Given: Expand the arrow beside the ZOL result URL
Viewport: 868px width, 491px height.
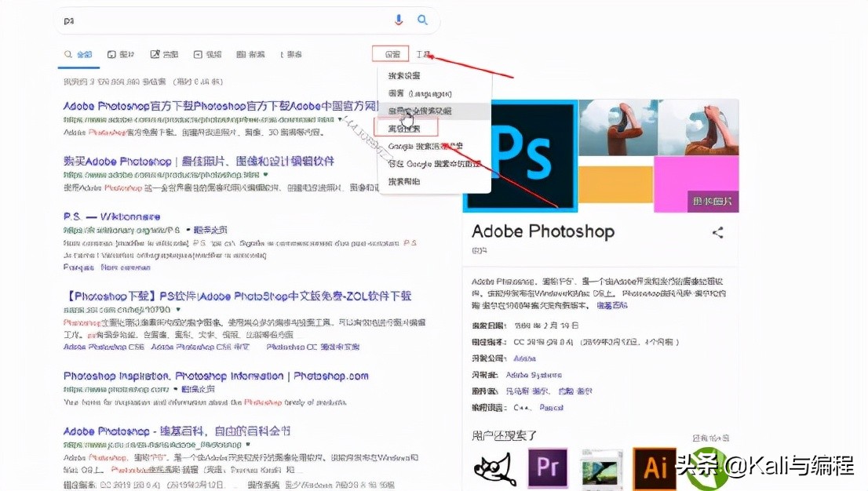Looking at the screenshot, I should pos(178,310).
